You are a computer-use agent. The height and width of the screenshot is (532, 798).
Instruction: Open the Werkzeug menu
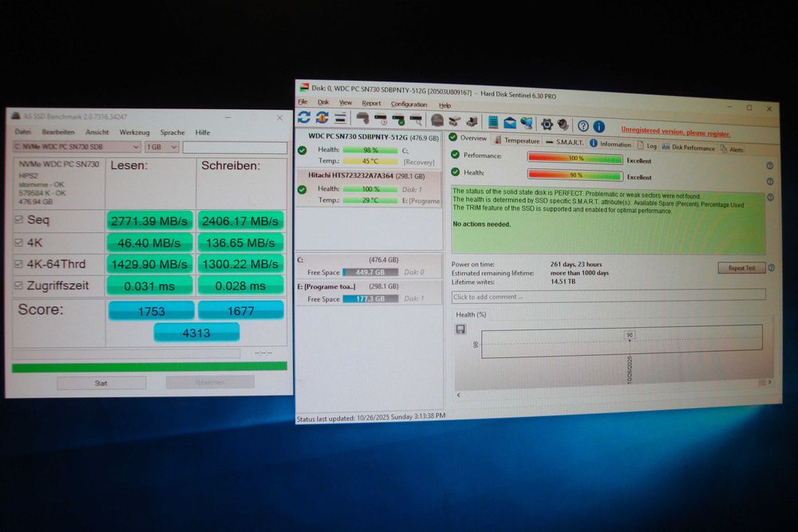coord(134,132)
